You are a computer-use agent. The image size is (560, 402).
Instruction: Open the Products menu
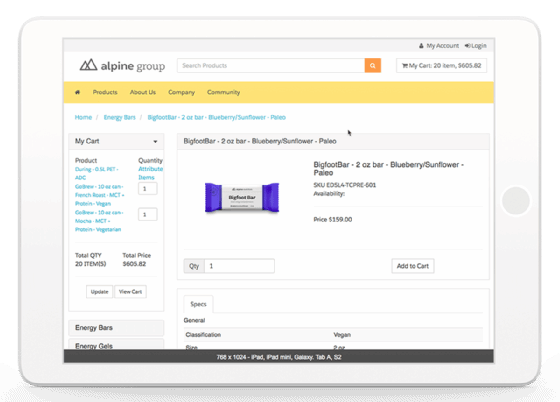[x=105, y=92]
